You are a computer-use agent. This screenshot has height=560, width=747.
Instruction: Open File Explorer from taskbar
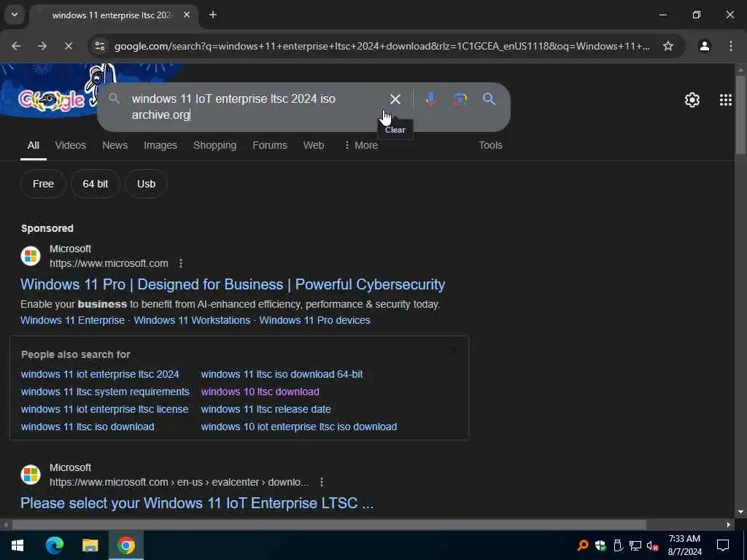coord(90,545)
